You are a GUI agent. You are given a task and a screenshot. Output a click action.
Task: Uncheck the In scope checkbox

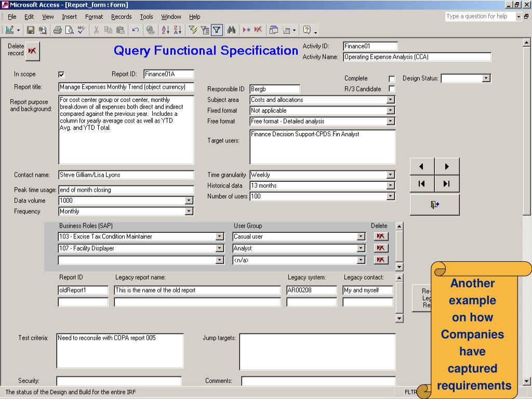[61, 75]
